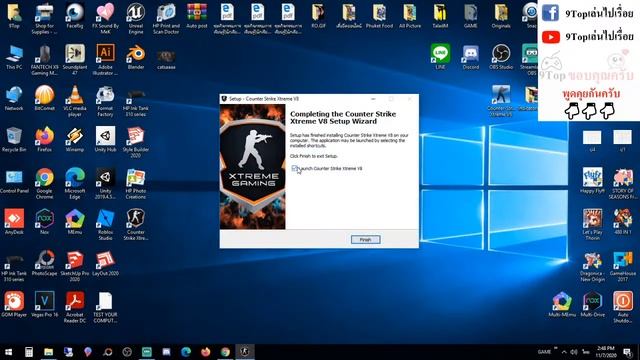Open Firefox from the taskbar
Image resolution: width=640 pixels, height=360 pixels.
pos(205,352)
